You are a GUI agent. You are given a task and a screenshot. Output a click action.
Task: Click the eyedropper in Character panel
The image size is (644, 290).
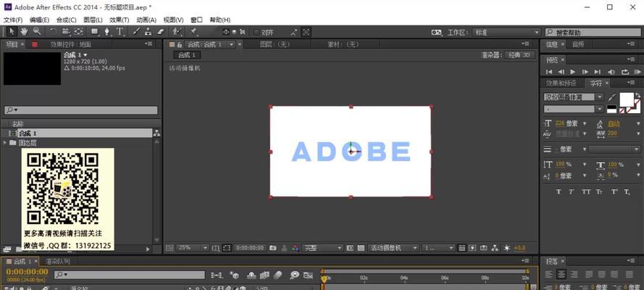(612, 97)
